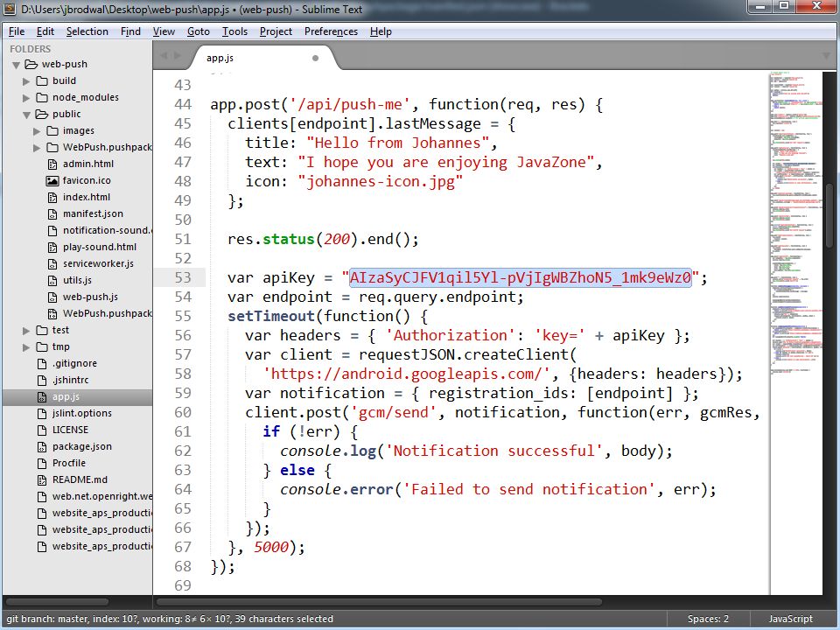Click the highlighted apiKey string
840x630 pixels.
tap(520, 277)
